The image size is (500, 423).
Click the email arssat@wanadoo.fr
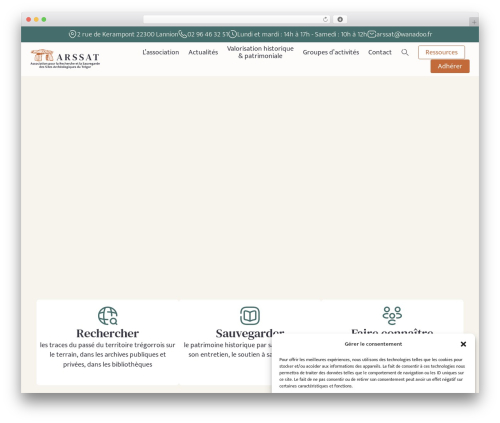pyautogui.click(x=404, y=34)
